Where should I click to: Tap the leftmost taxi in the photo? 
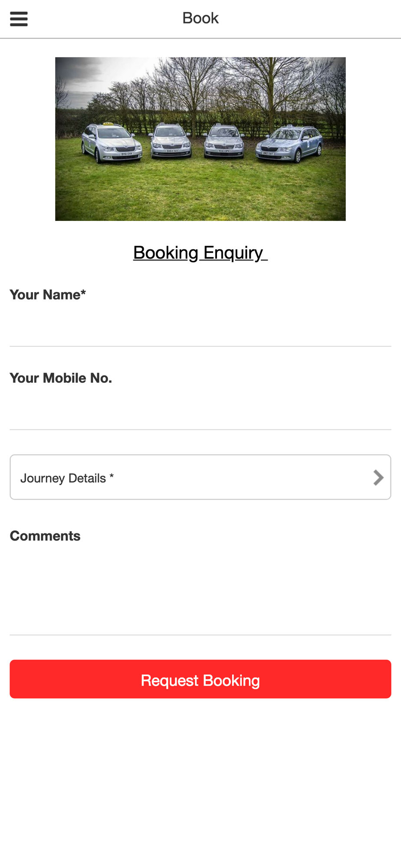click(111, 144)
